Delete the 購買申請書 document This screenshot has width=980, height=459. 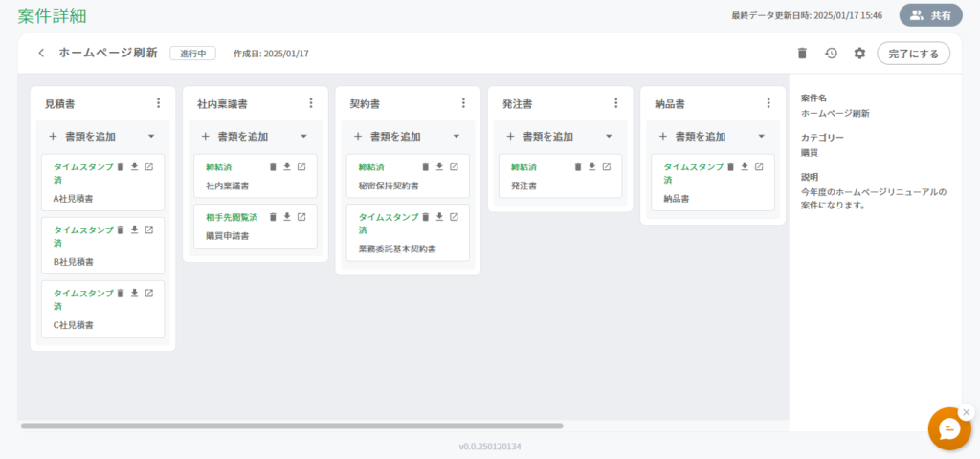point(273,217)
